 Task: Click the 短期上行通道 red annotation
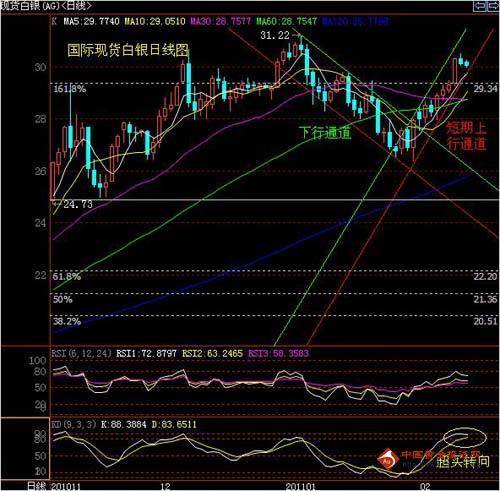[467, 136]
